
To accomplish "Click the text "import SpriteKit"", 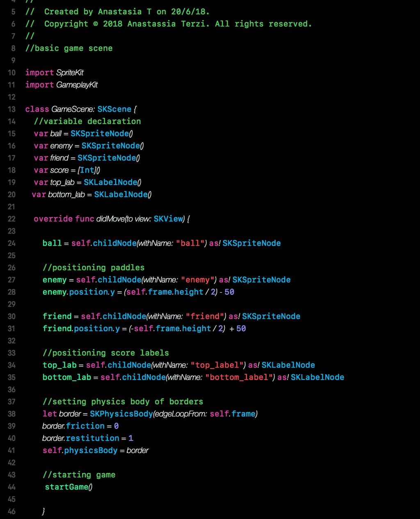I will point(55,73).
